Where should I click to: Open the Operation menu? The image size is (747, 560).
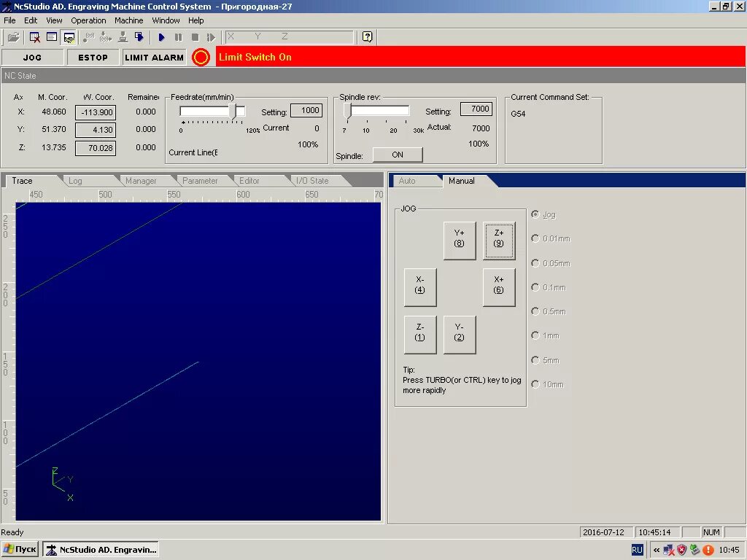click(x=88, y=20)
